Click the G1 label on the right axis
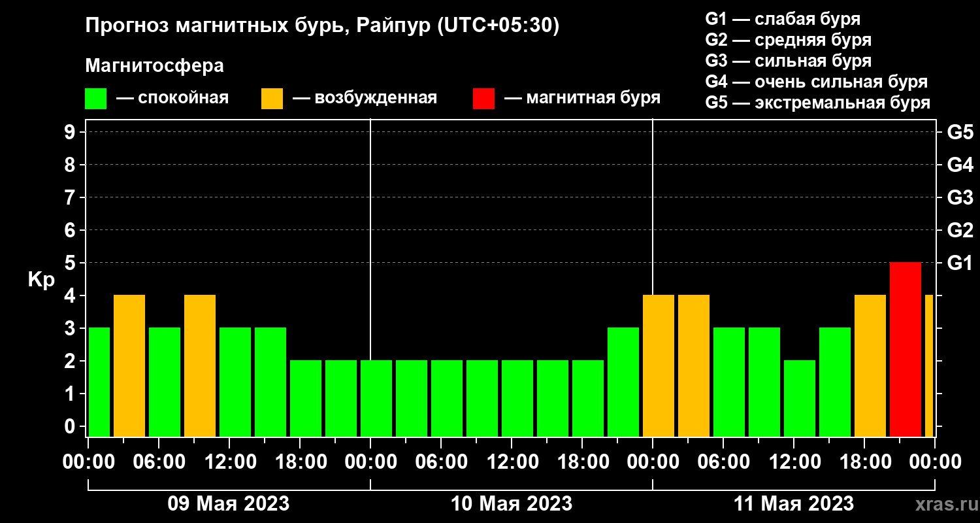The height and width of the screenshot is (523, 980). 960,263
